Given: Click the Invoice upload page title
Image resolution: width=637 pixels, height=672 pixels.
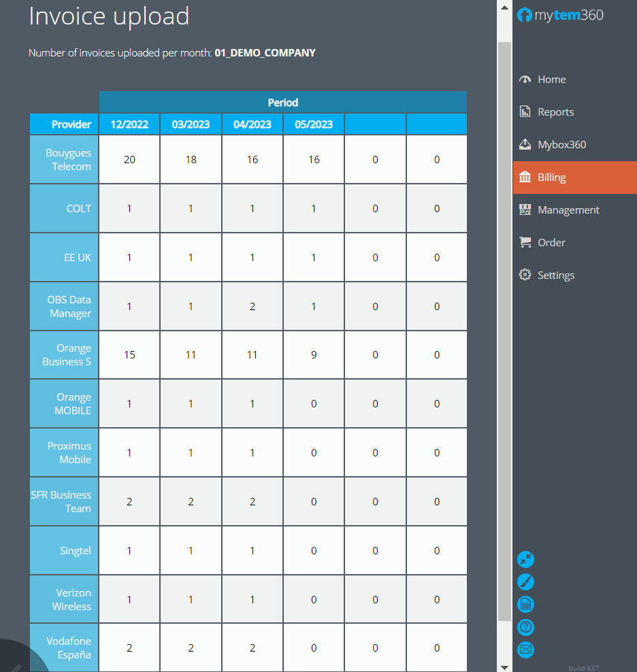Looking at the screenshot, I should click(109, 16).
